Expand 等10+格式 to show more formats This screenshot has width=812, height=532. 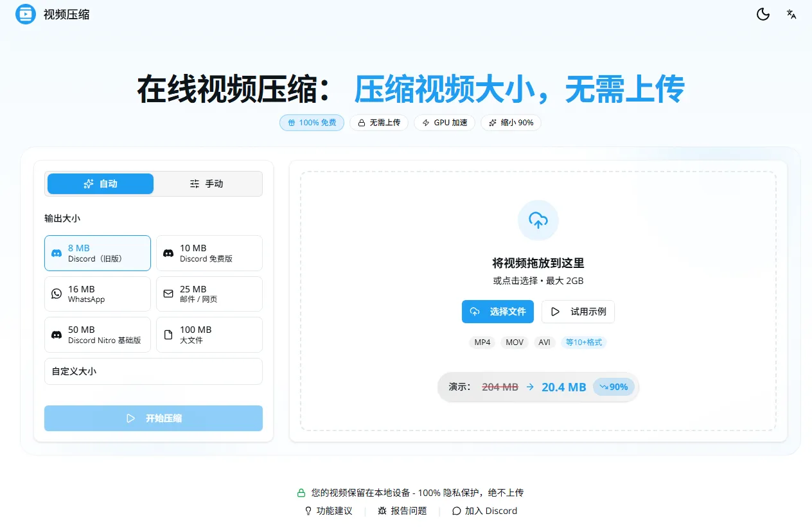(x=583, y=342)
